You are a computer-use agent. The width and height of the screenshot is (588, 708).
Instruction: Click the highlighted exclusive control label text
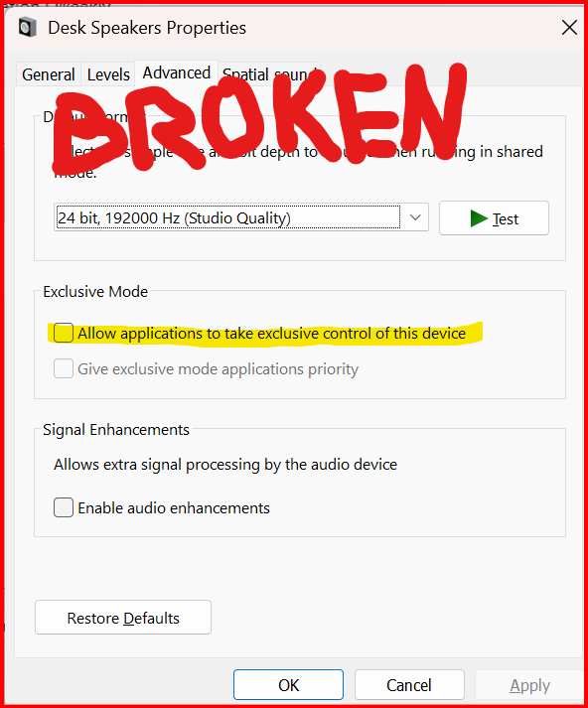[272, 334]
